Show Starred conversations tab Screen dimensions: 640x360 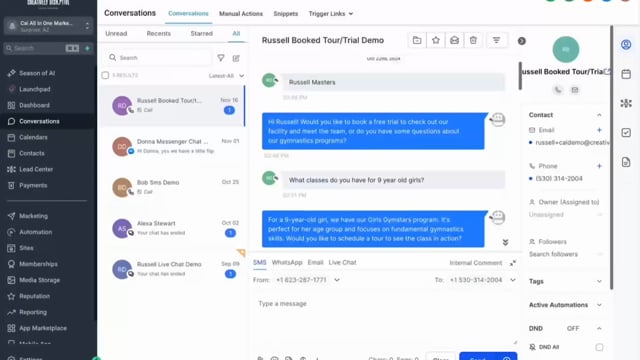[x=202, y=33]
